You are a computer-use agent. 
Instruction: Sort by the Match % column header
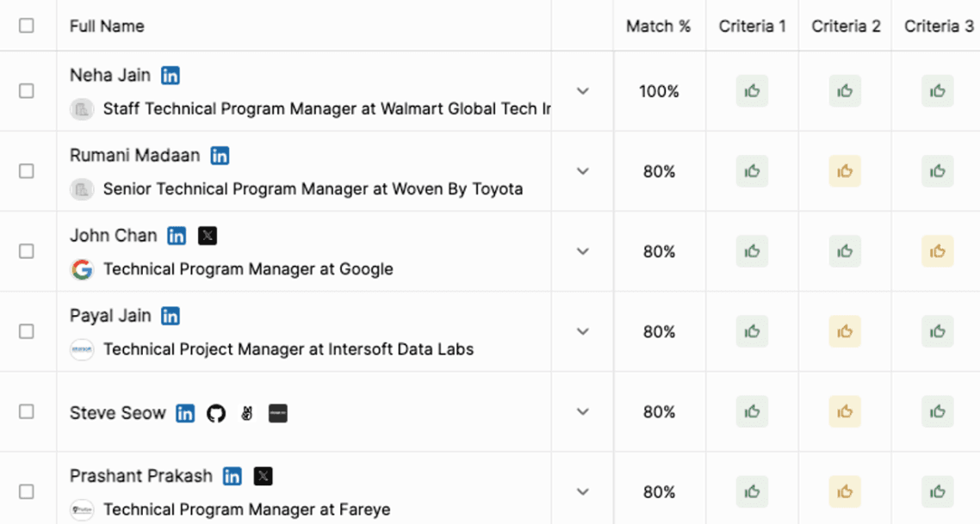tap(659, 26)
